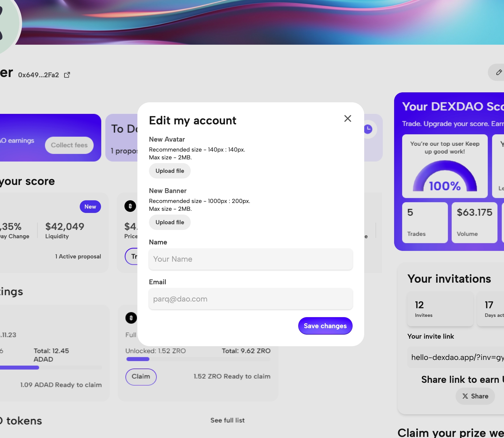Click the ZRO unlock progress bar
504x438 pixels.
pos(198,359)
